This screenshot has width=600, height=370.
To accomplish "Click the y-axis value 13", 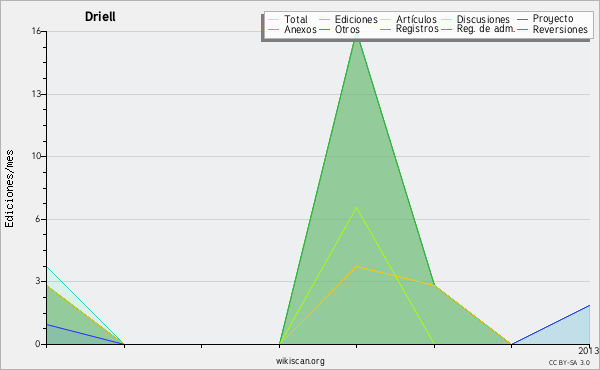I will pyautogui.click(x=36, y=94).
